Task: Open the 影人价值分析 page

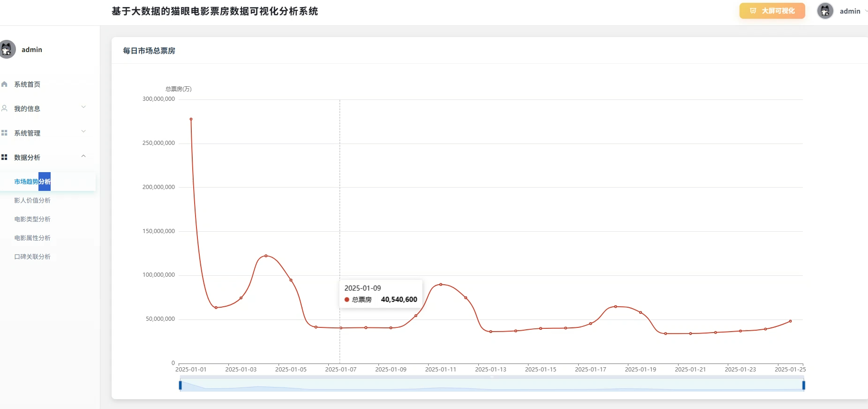Action: tap(32, 201)
